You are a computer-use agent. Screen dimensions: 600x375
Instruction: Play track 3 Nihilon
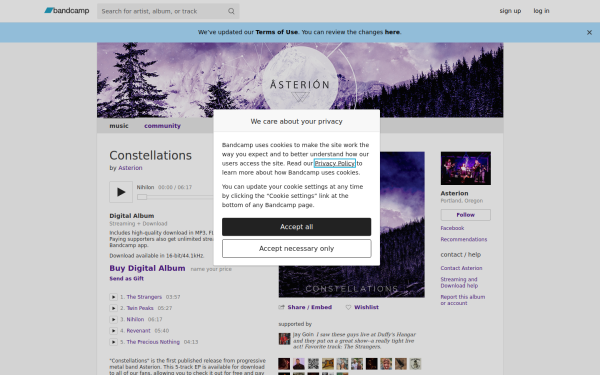point(113,320)
